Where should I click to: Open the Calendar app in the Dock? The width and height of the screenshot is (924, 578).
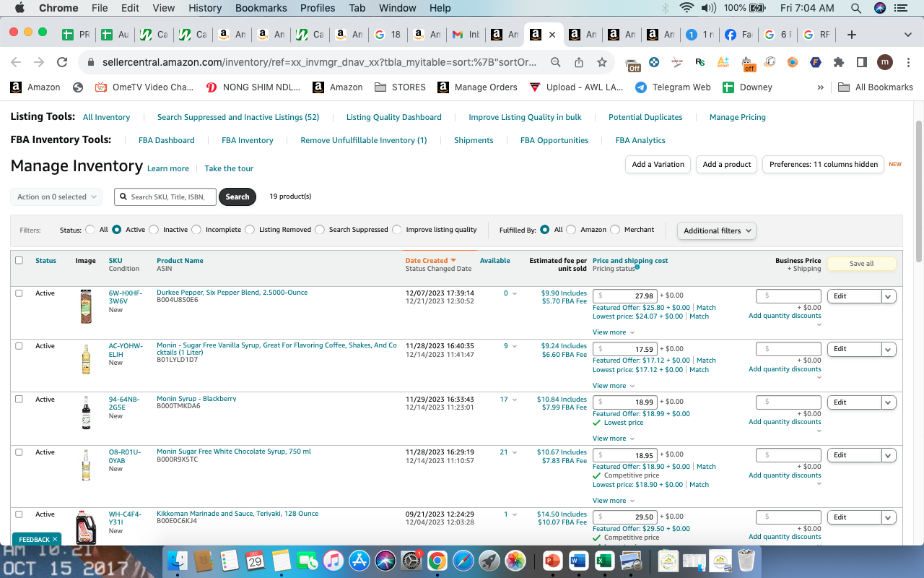tap(255, 560)
